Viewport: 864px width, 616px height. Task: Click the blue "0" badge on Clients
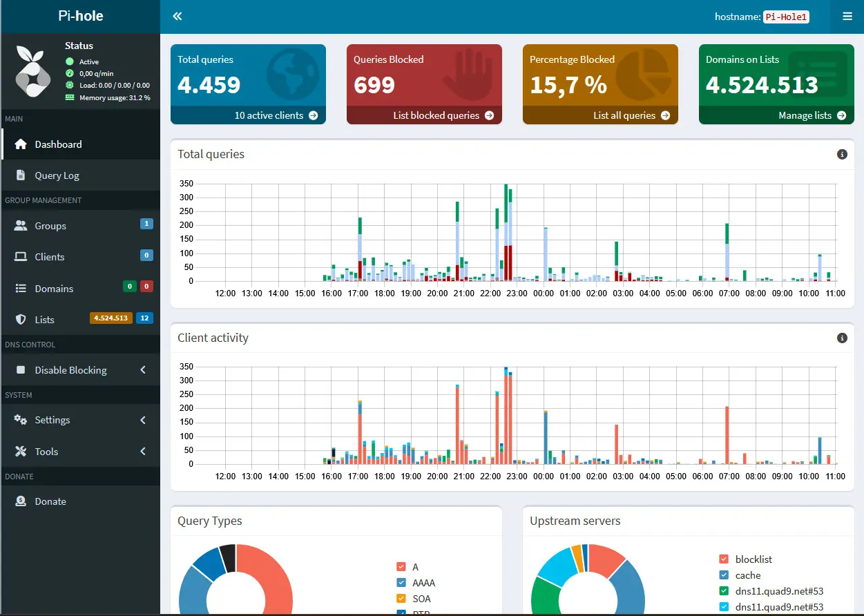[x=146, y=255]
